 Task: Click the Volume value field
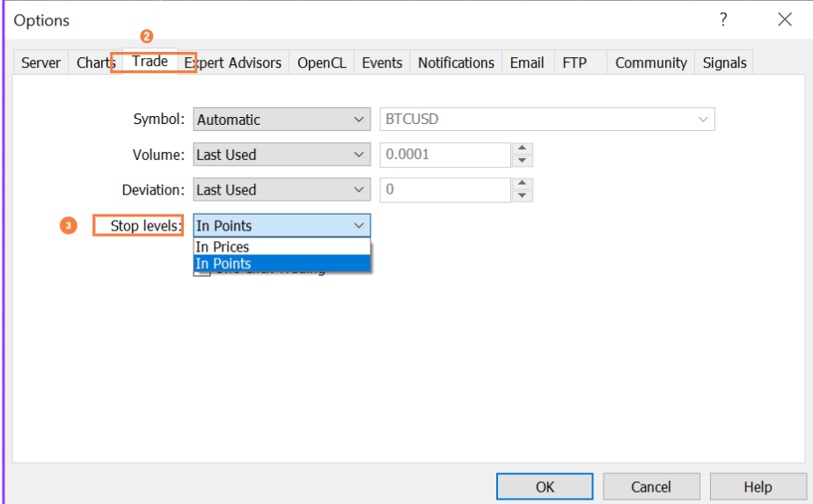(x=444, y=155)
